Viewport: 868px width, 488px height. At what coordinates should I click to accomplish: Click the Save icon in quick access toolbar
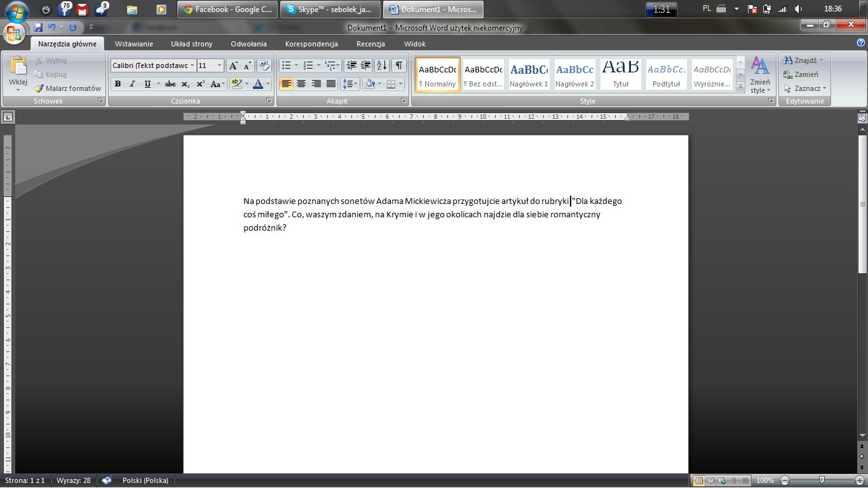pos(38,27)
